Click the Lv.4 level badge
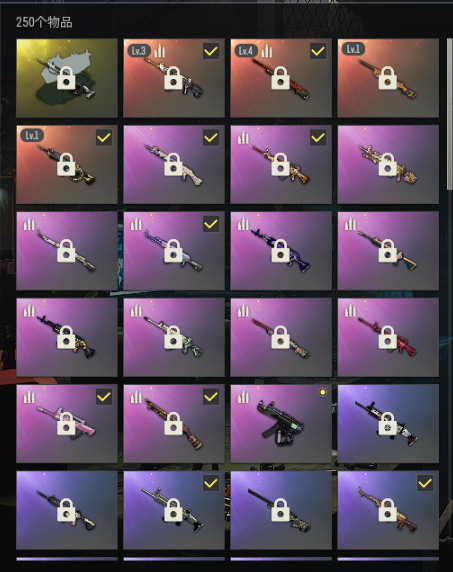Viewport: 453px width, 572px height. click(246, 50)
